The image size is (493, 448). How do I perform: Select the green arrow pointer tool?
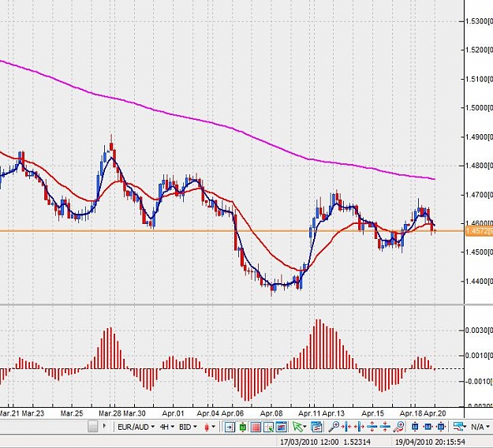coord(297,427)
